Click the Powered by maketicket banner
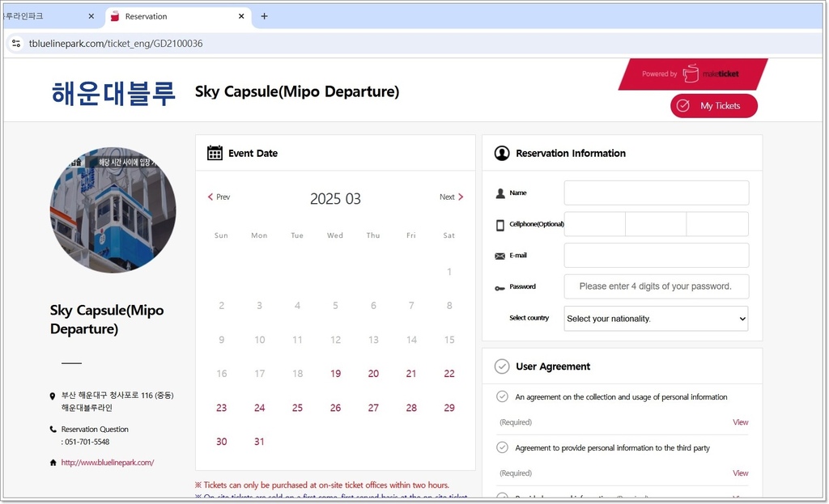This screenshot has height=504, width=829. (x=693, y=74)
